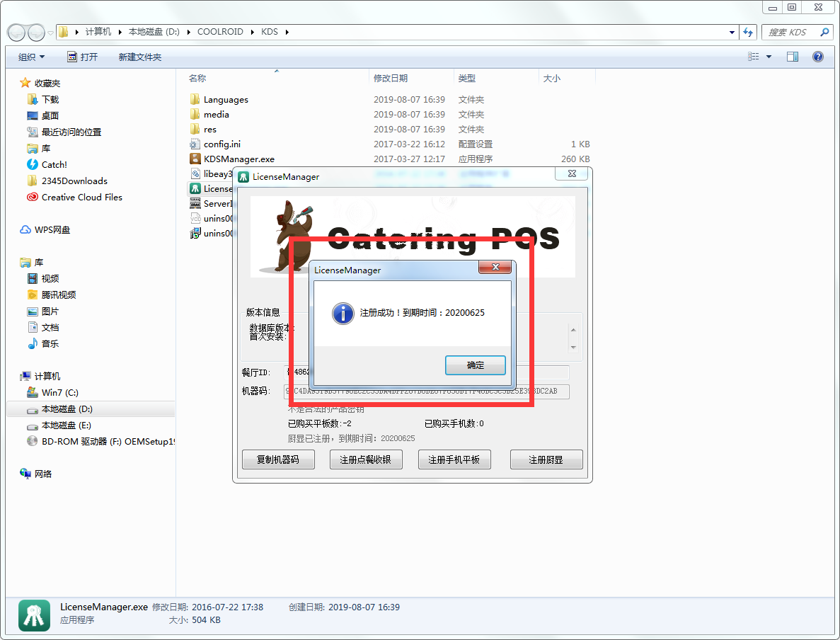Click the version info scrollbar up arrow
Viewport: 840px width, 640px height.
(x=573, y=330)
